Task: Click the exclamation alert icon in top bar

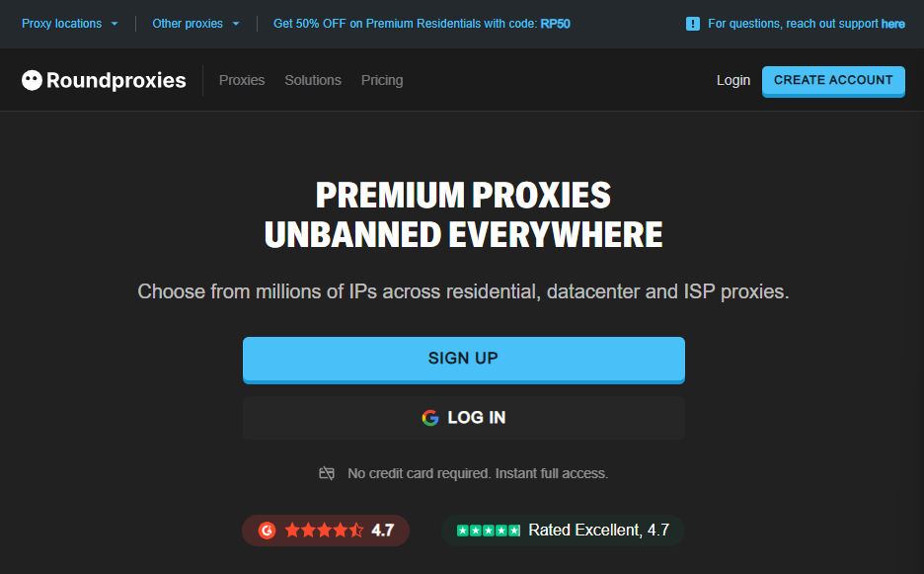Action: tap(692, 23)
